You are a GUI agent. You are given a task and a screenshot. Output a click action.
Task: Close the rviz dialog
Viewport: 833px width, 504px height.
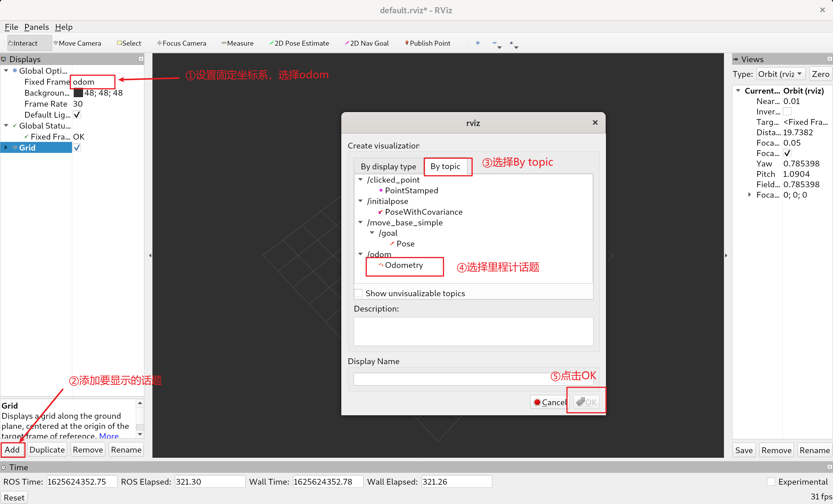point(595,122)
